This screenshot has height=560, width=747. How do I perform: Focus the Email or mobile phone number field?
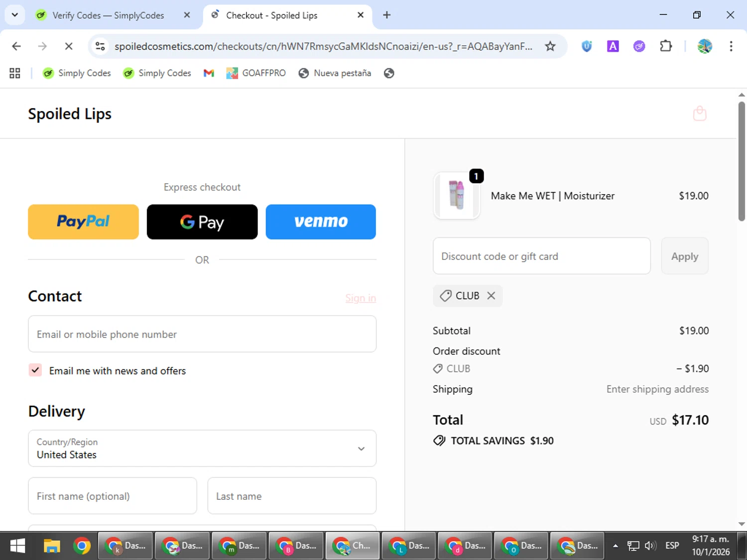pyautogui.click(x=202, y=334)
